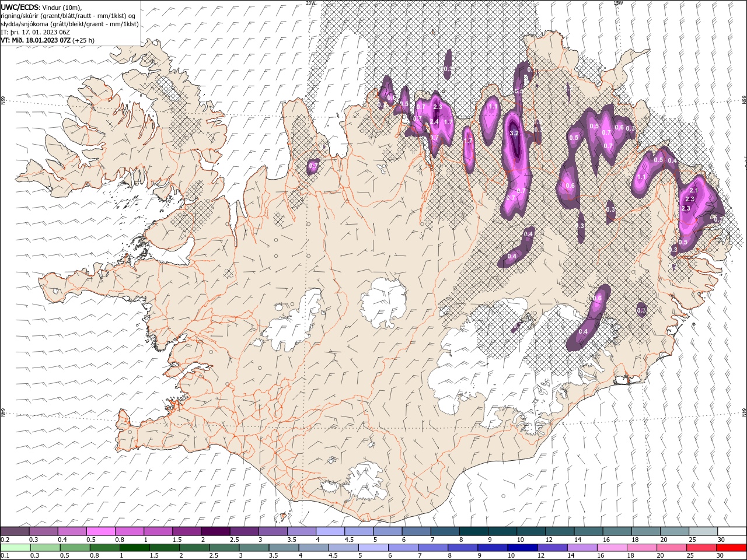747x560 pixels.
Task: Select the dark purple snow swatch between 2 and 2.5
Action: click(215, 531)
